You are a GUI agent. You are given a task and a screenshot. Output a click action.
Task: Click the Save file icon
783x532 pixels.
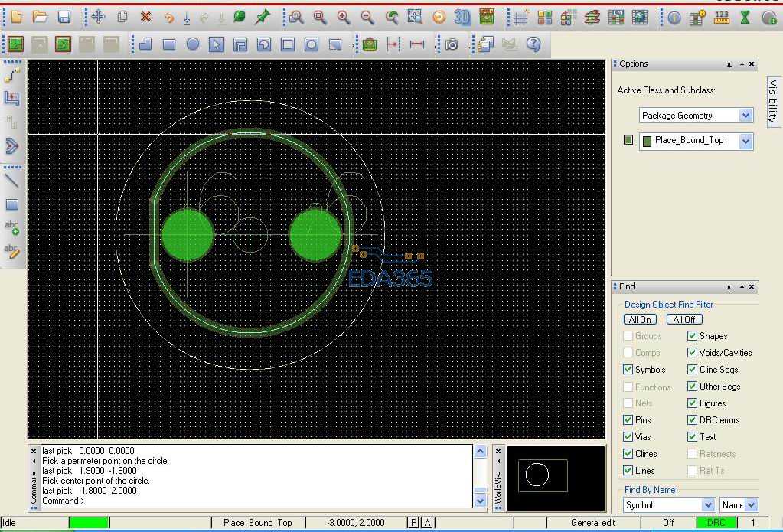[x=64, y=17]
